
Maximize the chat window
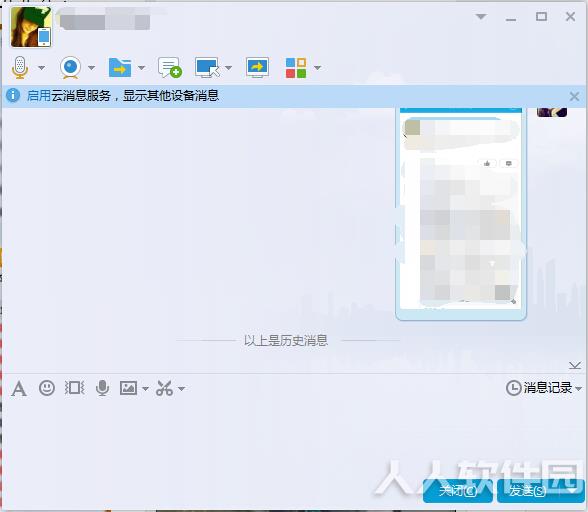[541, 17]
